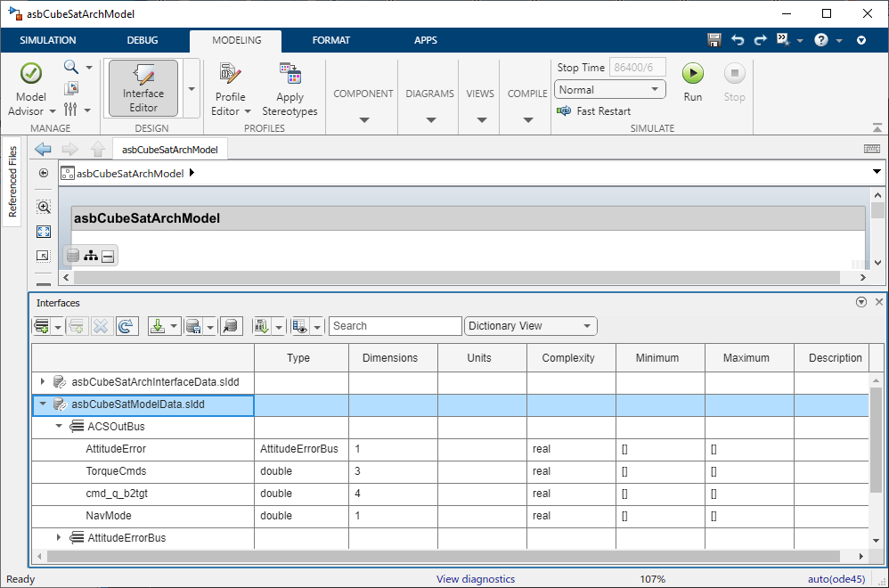Click the View diagnostics link
The image size is (889, 588).
point(475,579)
